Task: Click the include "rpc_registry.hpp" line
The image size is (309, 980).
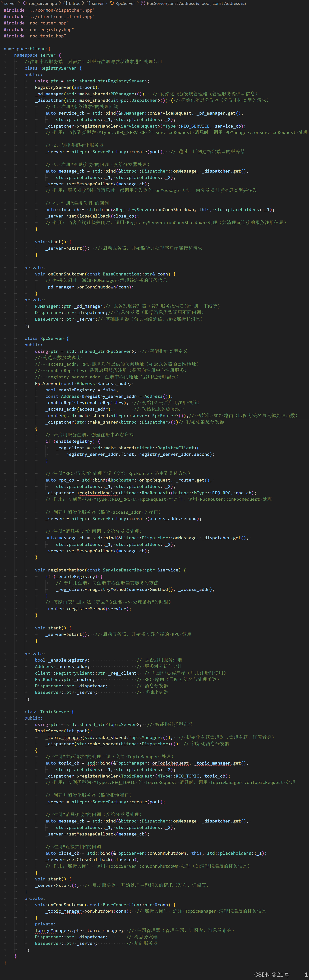Action: [x=39, y=30]
